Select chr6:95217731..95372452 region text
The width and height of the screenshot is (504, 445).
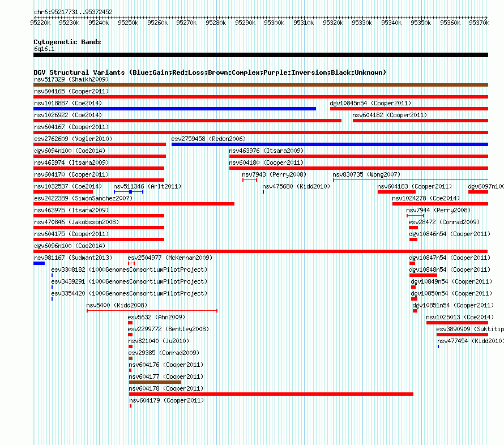pos(73,12)
